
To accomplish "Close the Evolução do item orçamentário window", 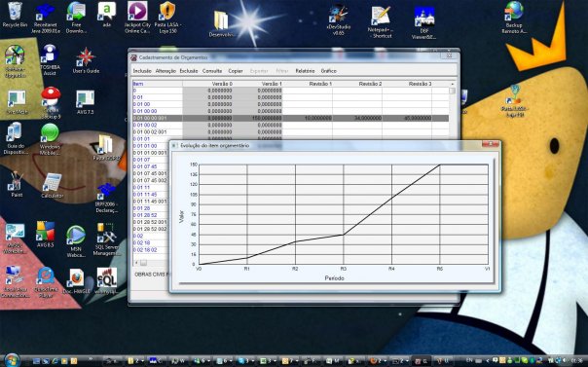I will tap(491, 145).
